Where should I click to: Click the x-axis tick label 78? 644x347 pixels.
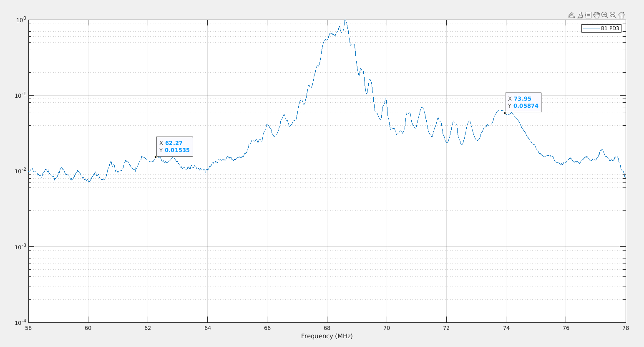click(x=626, y=328)
